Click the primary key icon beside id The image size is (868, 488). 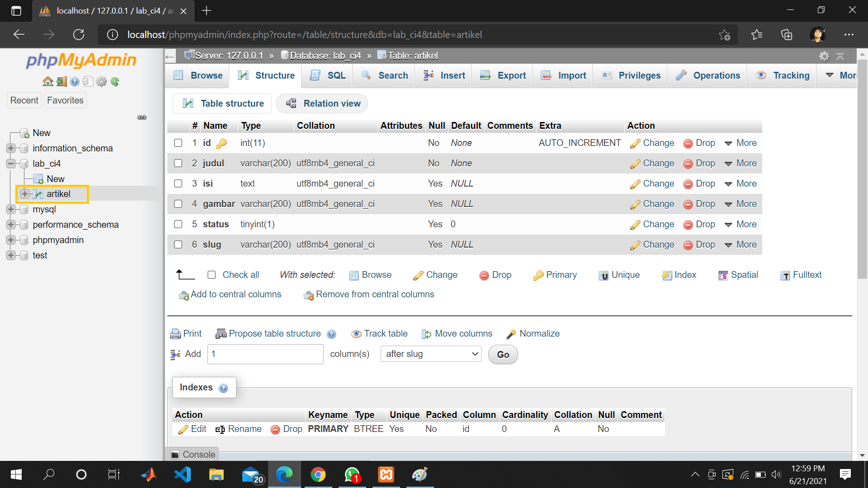click(x=222, y=143)
